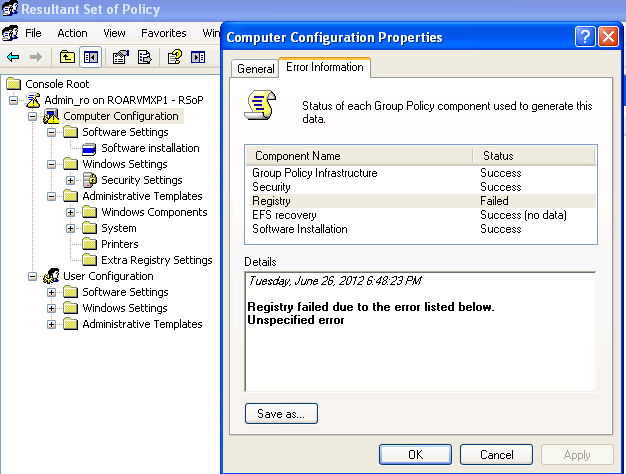
Task: Click the scroll document icon in dialog
Action: [260, 105]
